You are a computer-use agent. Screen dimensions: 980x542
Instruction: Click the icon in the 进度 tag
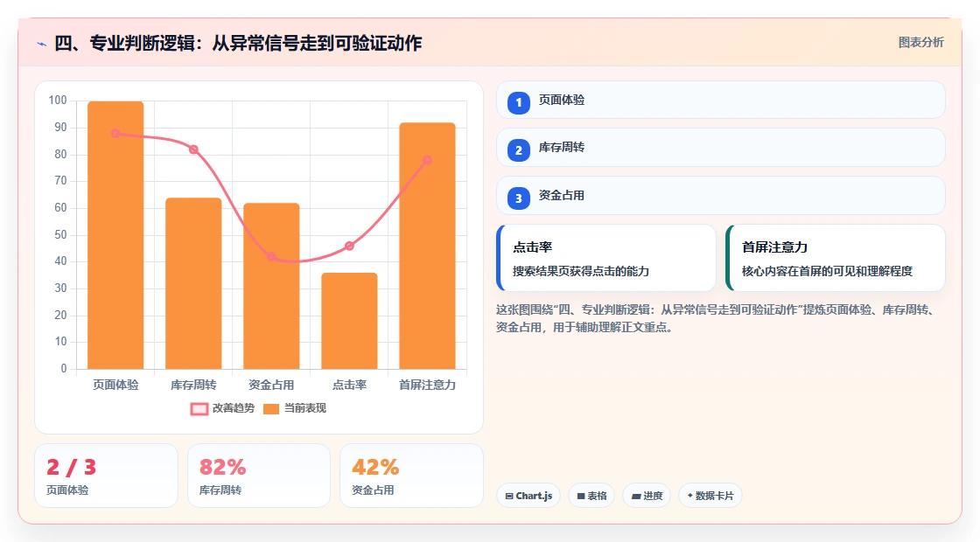[635, 497]
